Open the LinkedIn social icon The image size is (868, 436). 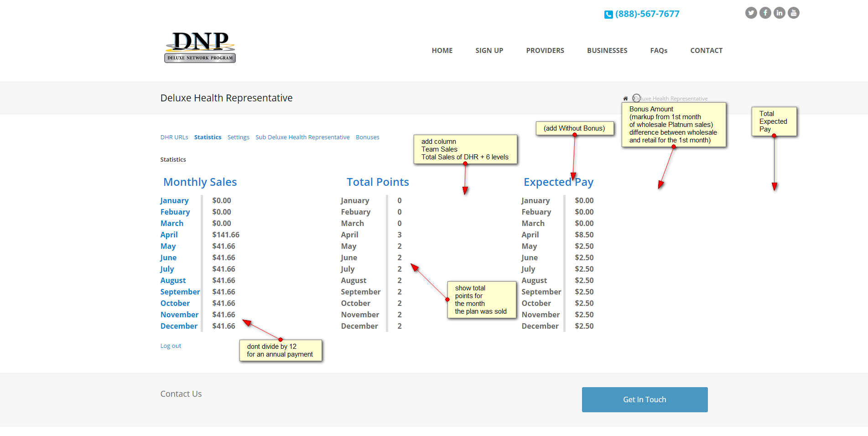[x=780, y=13]
